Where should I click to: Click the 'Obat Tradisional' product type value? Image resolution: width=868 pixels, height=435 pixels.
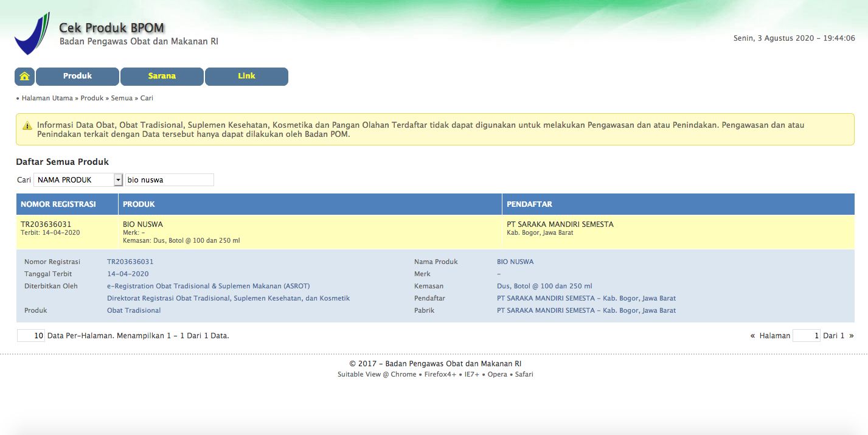[x=134, y=311]
